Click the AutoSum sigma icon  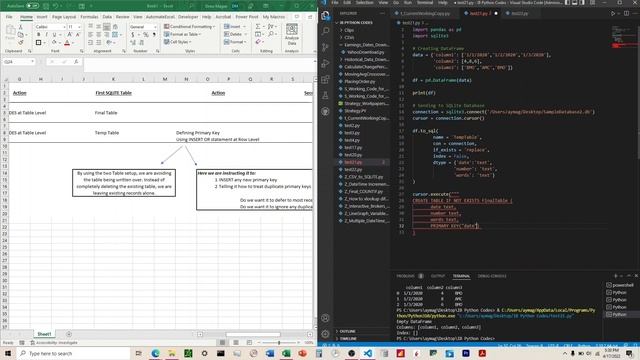click(258, 27)
